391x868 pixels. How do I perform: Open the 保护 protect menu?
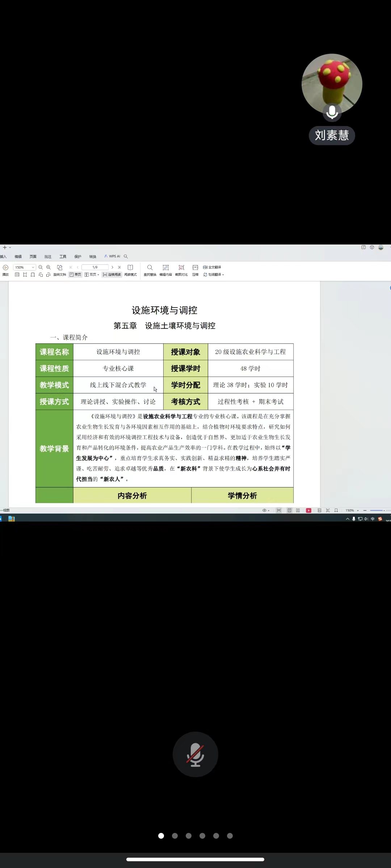78,256
